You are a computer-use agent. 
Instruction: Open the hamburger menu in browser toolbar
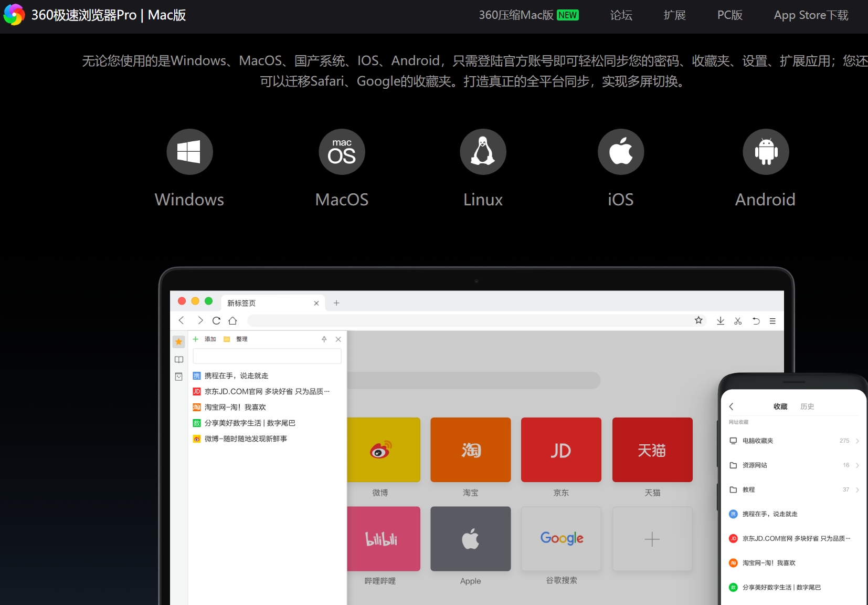click(772, 321)
